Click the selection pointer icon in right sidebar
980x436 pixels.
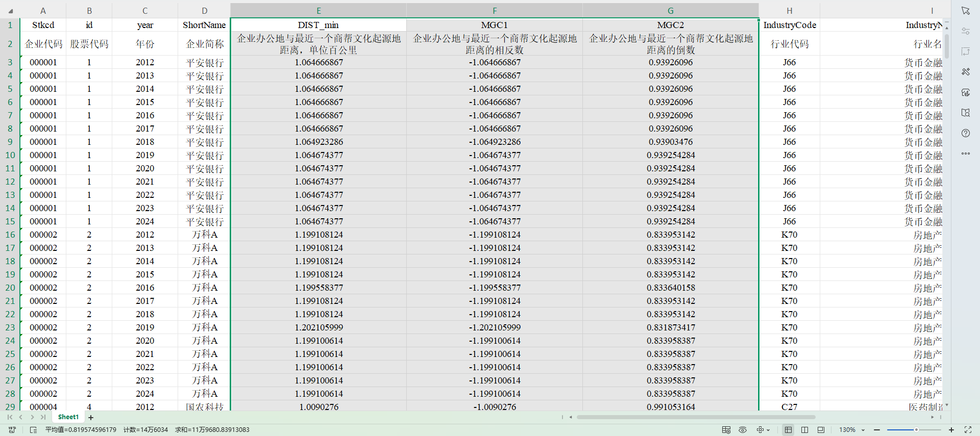(965, 11)
